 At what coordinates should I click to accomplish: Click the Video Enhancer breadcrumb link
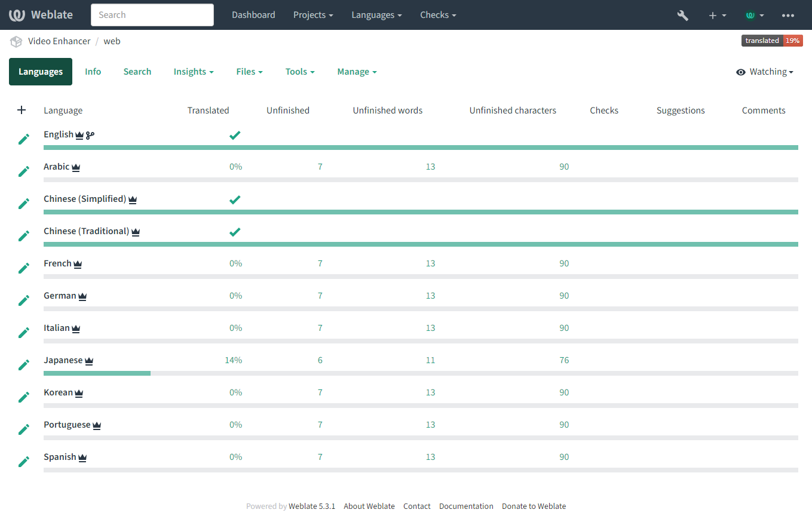(59, 41)
